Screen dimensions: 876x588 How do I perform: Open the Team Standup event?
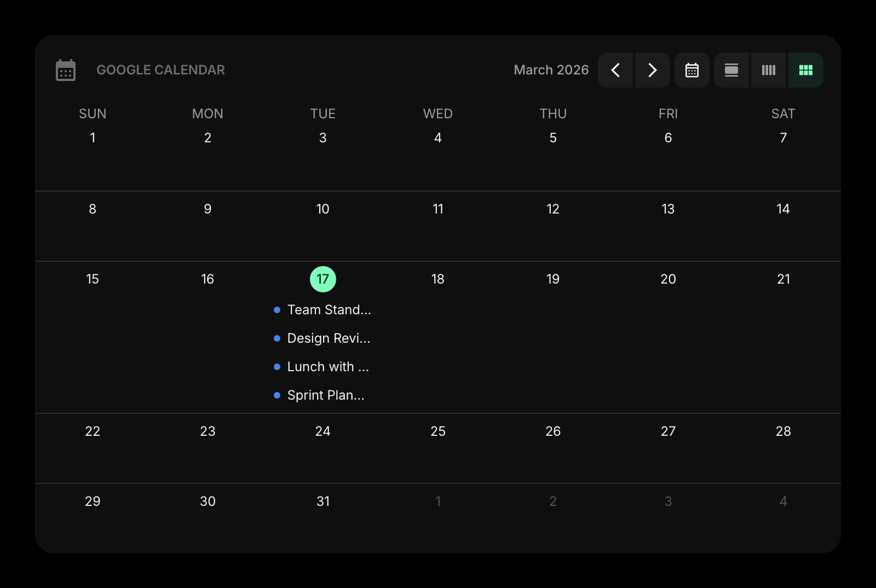(x=328, y=309)
